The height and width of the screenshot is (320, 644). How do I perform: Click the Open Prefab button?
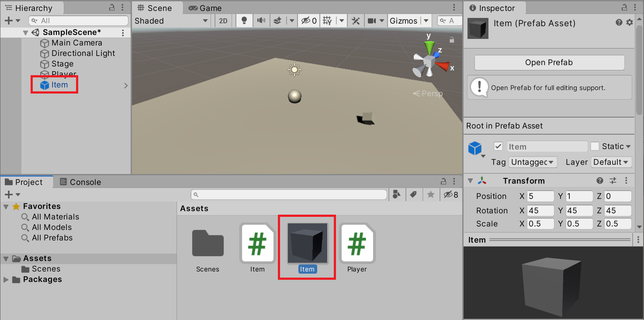549,63
